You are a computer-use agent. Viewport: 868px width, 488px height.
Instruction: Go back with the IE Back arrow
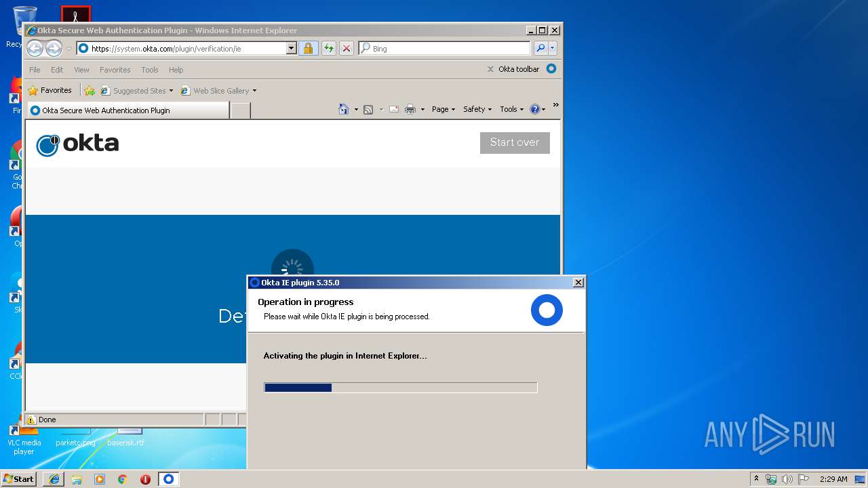click(x=35, y=48)
